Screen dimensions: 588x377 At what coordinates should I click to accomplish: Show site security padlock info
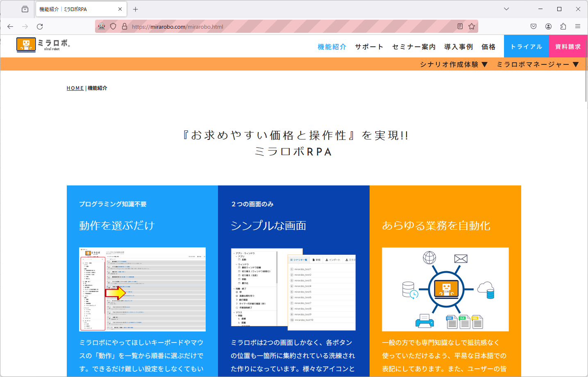(x=125, y=26)
